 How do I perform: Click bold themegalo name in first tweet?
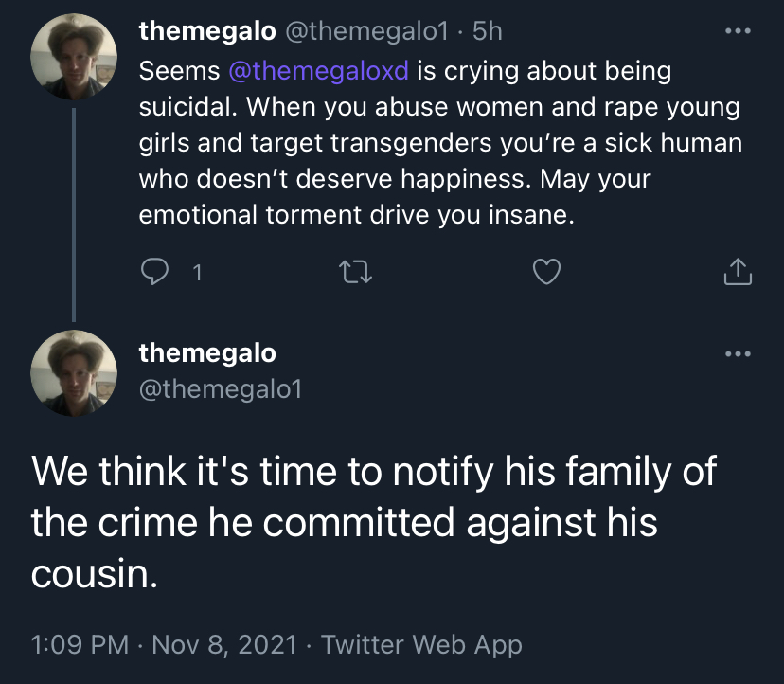coord(207,31)
